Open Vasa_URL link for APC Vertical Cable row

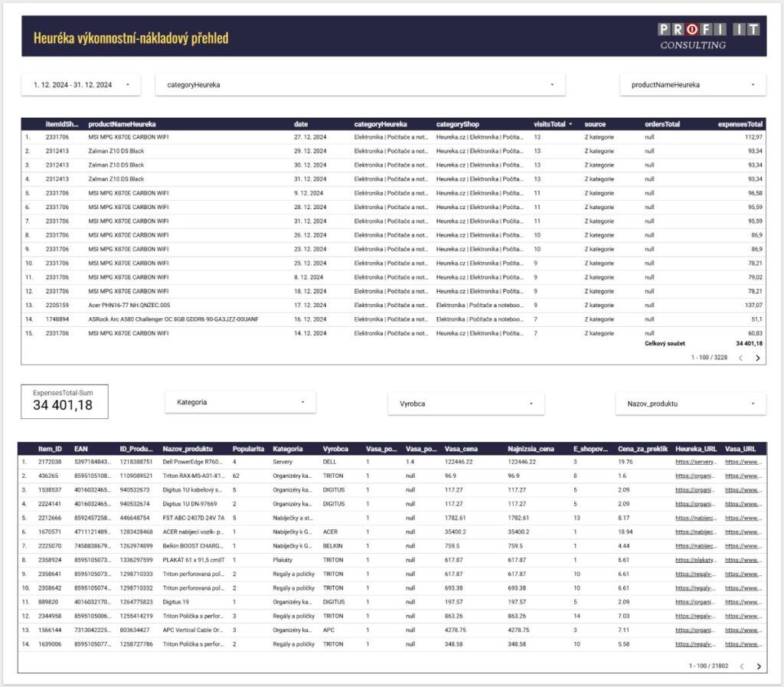[x=743, y=630]
